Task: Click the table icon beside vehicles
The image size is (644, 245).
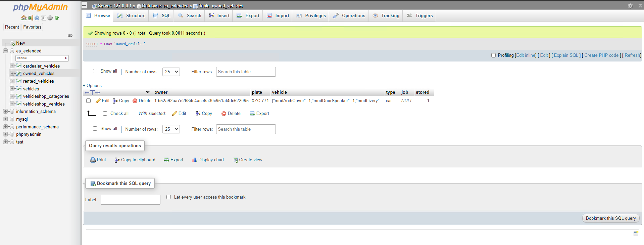Action: tap(19, 89)
